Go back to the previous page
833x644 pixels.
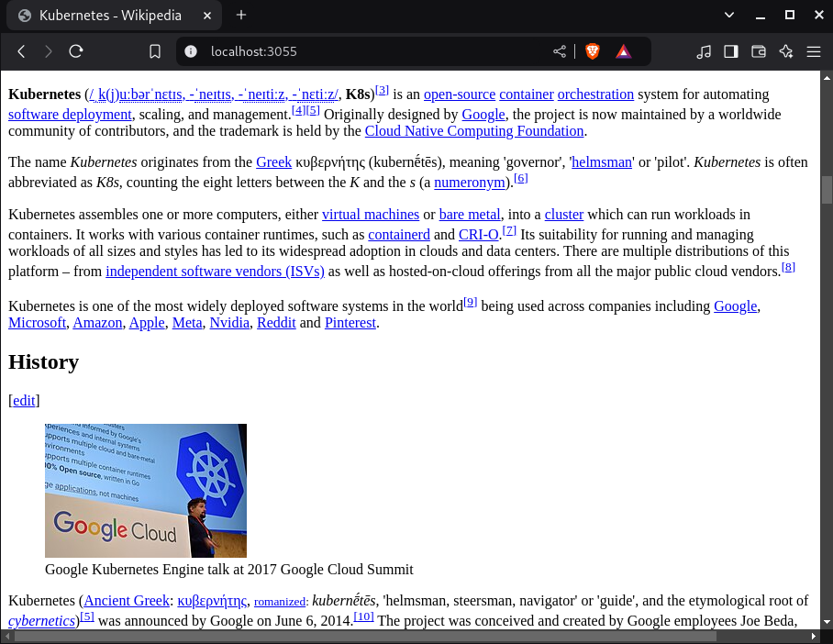pos(21,51)
